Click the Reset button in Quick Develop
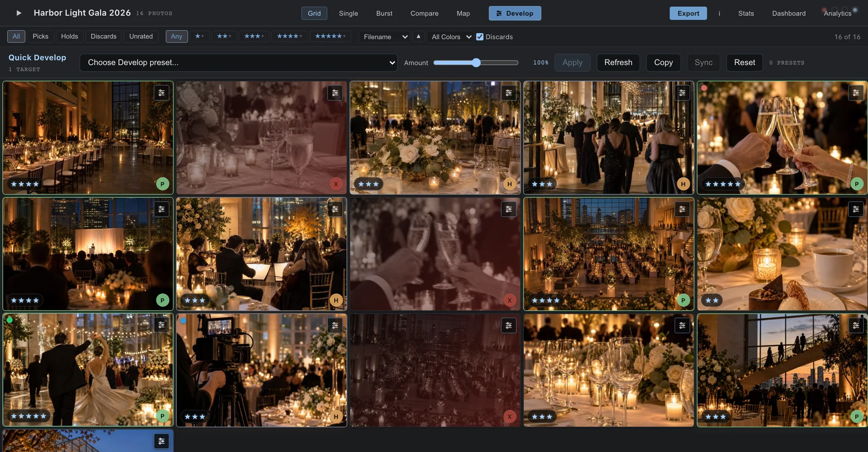Screen dimensions: 868x452 click(x=745, y=62)
